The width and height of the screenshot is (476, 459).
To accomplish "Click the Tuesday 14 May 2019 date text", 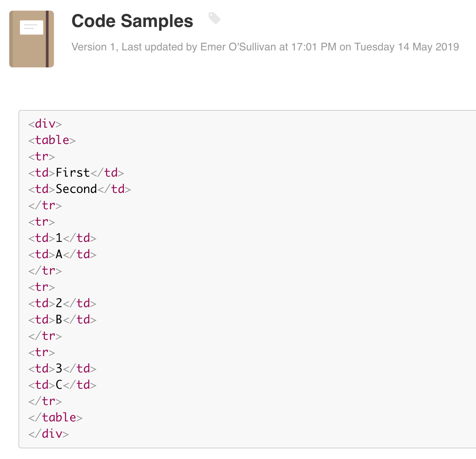I will [x=406, y=47].
